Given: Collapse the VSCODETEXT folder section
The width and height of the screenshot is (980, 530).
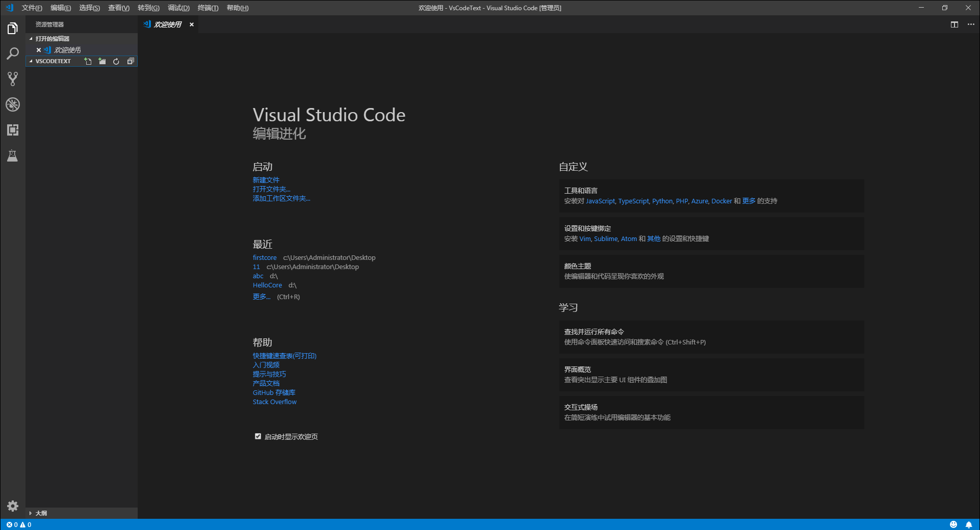Looking at the screenshot, I should (31, 61).
